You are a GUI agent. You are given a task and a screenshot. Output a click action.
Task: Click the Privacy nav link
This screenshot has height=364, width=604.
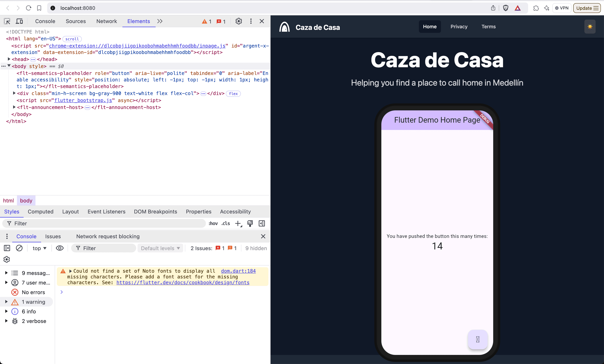[x=459, y=27]
